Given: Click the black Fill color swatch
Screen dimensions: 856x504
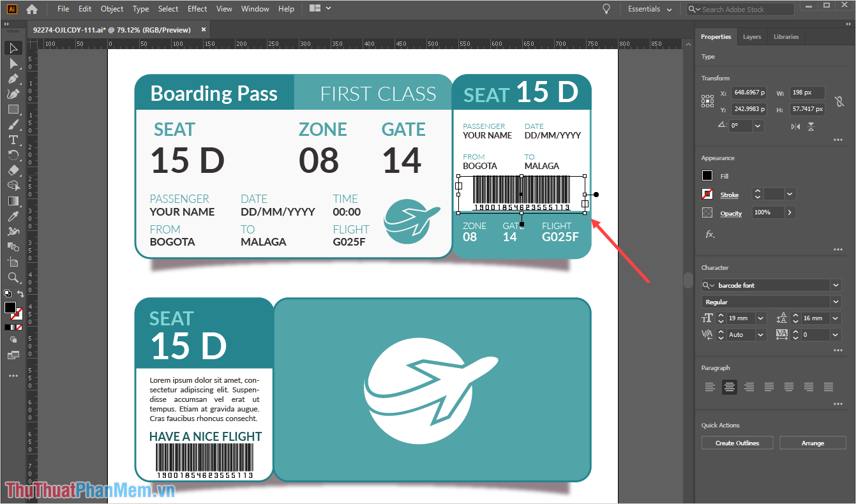Looking at the screenshot, I should click(707, 176).
